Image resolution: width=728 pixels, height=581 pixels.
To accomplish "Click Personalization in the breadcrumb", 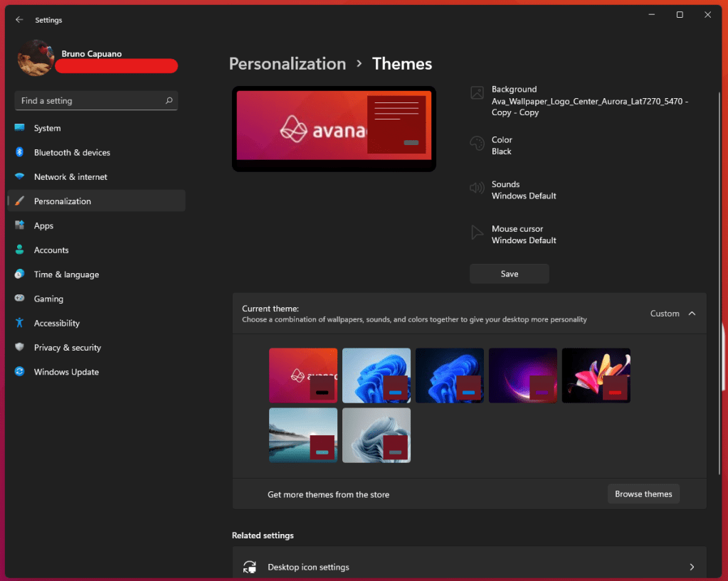I will pos(287,64).
